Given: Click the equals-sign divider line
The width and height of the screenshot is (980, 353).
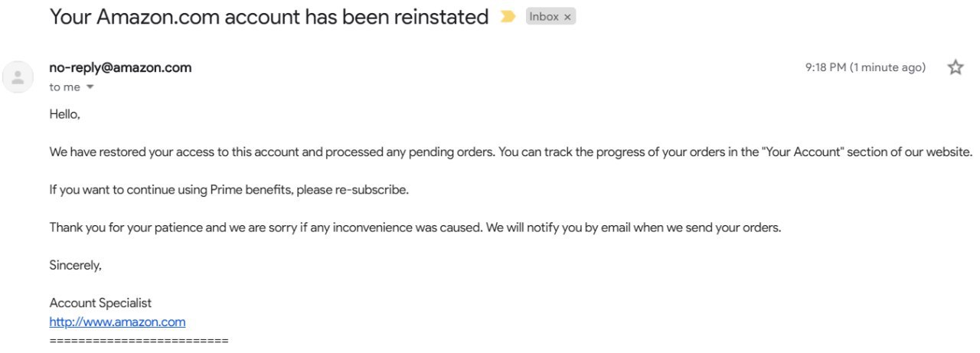Looking at the screenshot, I should point(139,339).
